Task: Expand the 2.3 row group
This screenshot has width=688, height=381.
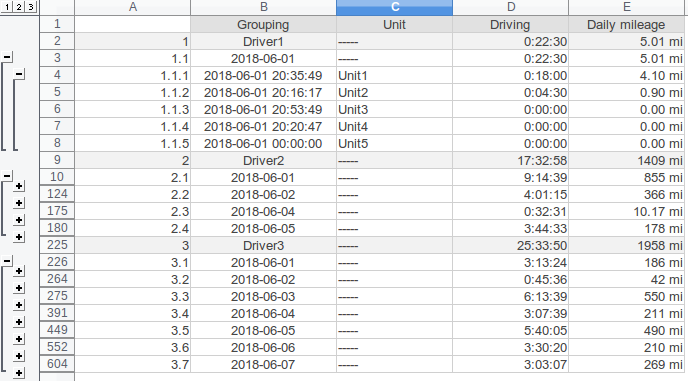Action: coord(19,220)
